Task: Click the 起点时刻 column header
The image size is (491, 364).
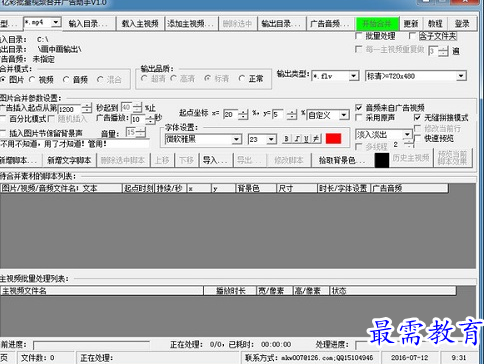Action: click(139, 188)
